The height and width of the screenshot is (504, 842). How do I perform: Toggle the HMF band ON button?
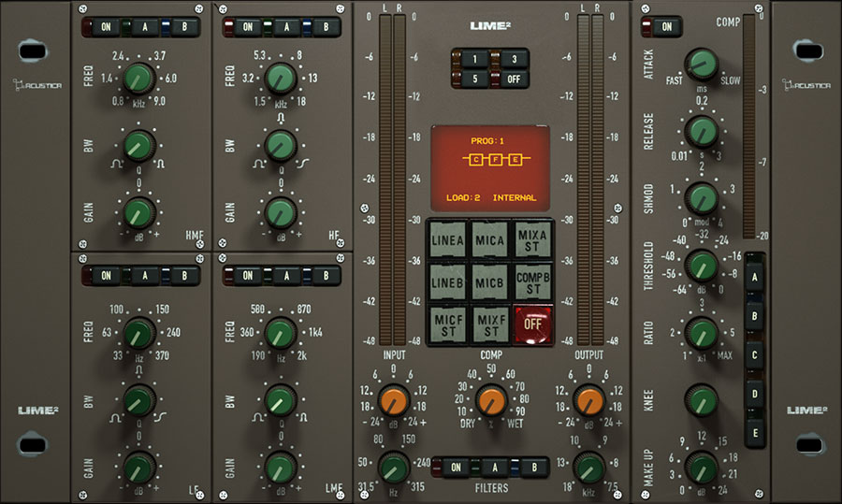point(106,27)
